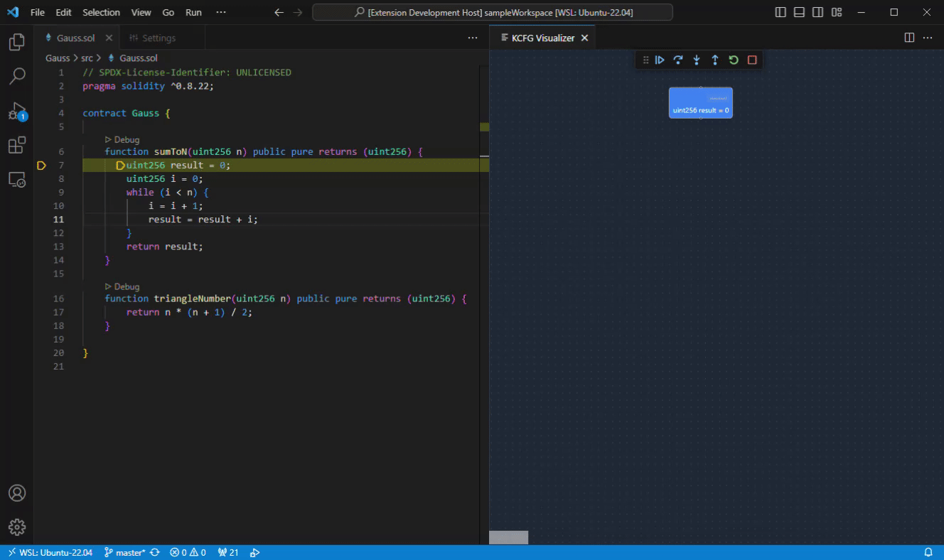Go forward with navigation arrow

point(298,12)
